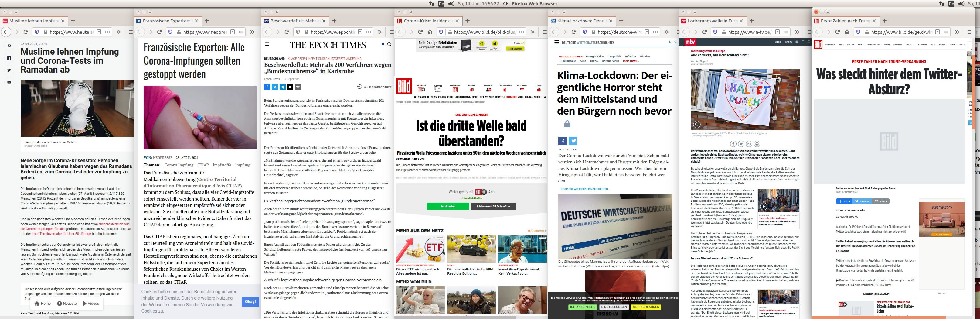Select 'Beschwerdeflut: Mehr' tab

coord(295,21)
